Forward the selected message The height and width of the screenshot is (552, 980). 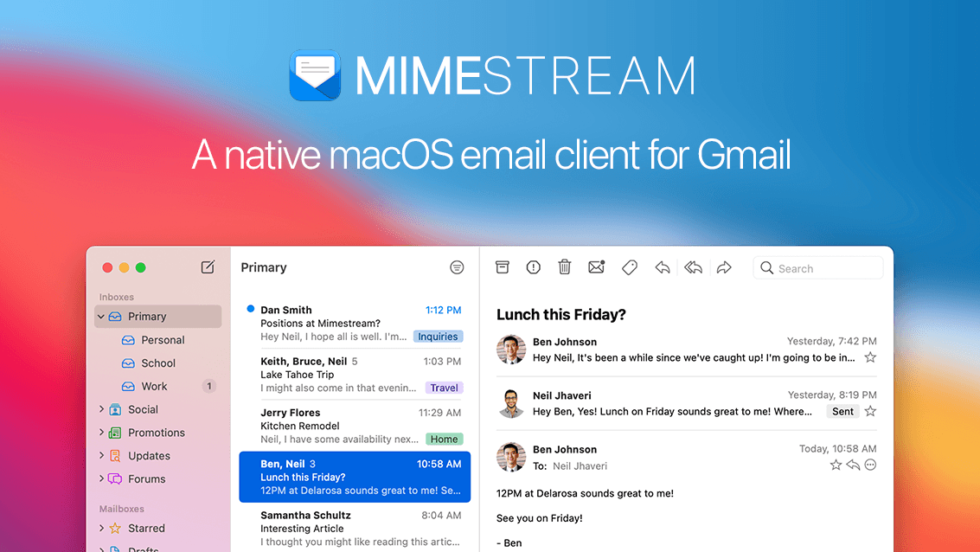tap(724, 267)
